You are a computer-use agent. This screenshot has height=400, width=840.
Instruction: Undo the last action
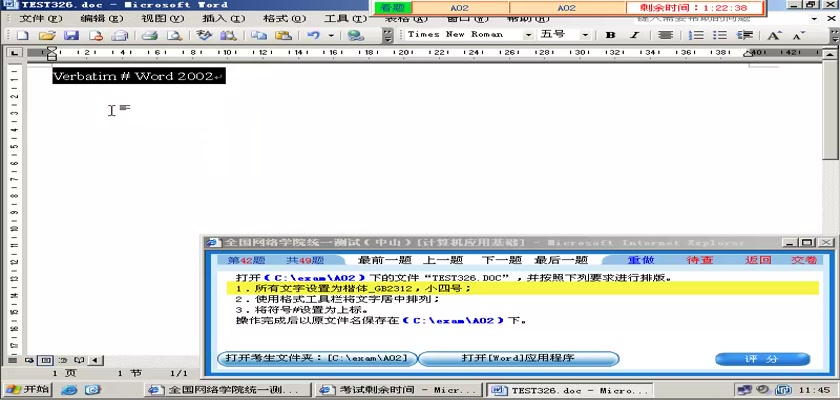(313, 36)
